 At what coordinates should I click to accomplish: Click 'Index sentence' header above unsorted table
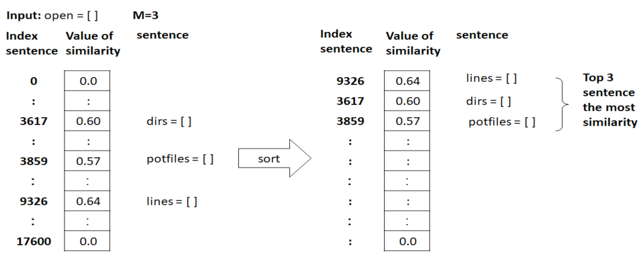click(31, 43)
